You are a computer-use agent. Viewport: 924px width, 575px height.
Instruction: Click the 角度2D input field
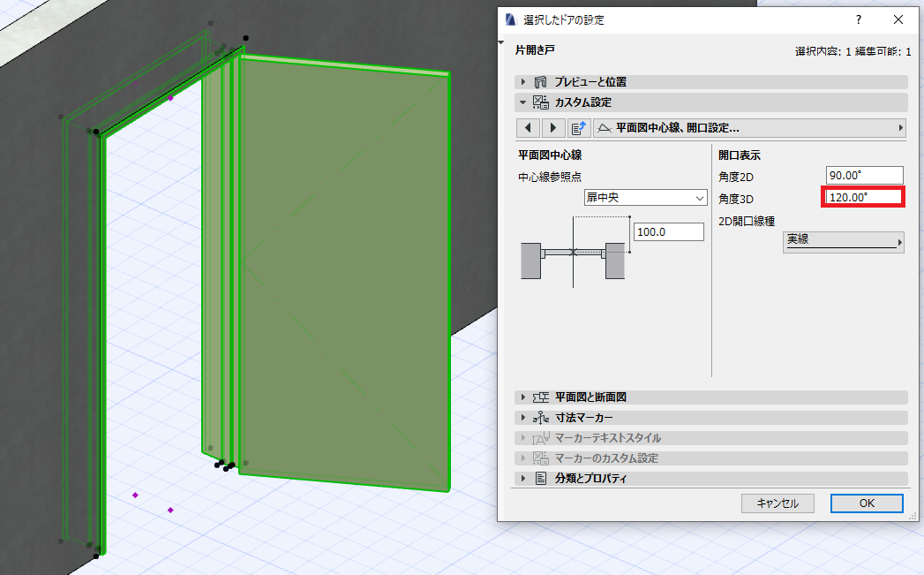click(865, 175)
